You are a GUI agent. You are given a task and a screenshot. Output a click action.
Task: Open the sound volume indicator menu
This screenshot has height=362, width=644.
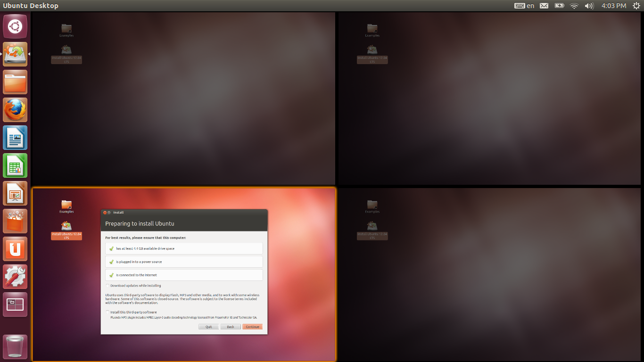(588, 6)
